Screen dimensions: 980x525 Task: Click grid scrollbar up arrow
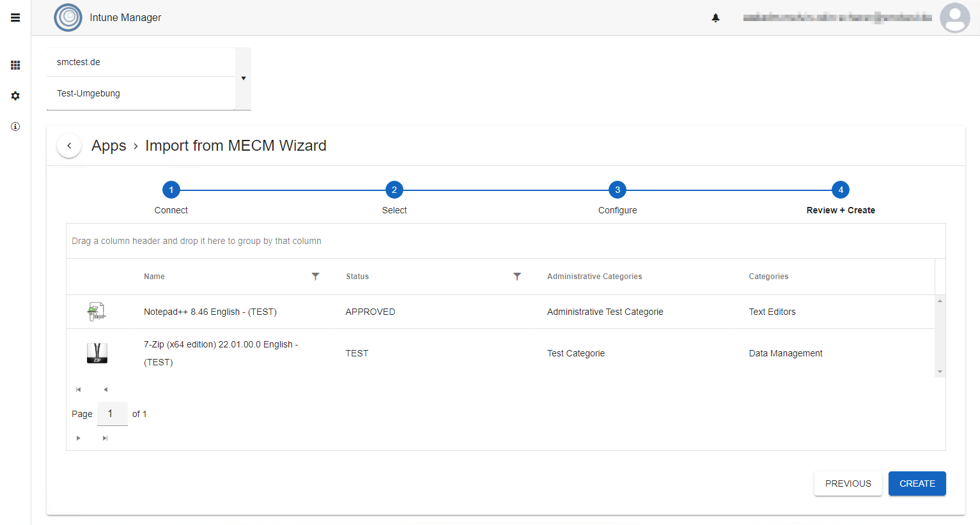coord(940,300)
